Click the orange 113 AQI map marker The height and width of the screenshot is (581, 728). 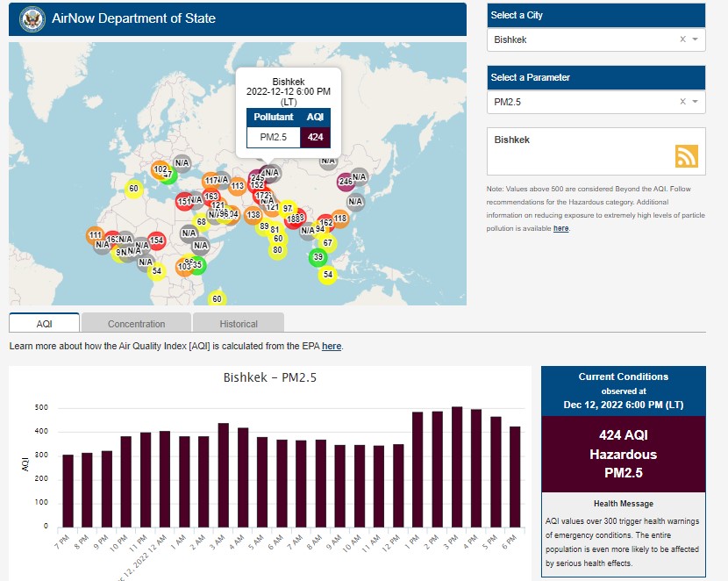(237, 185)
